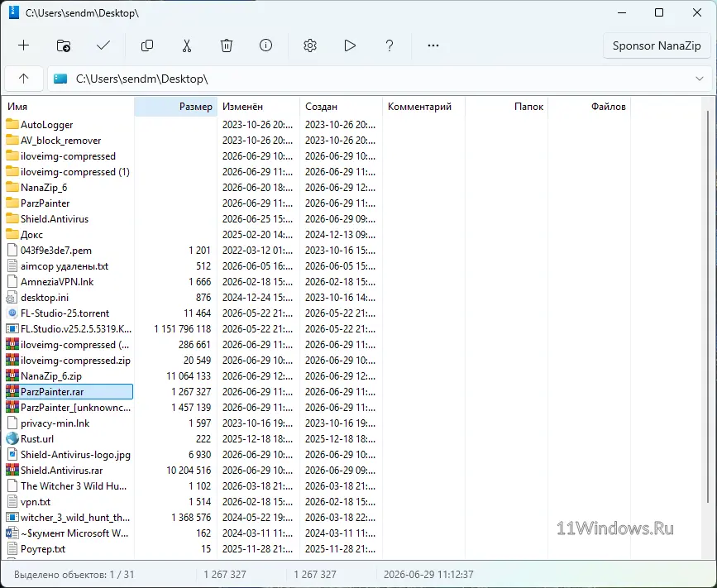Click the Комментарий column header
Image resolution: width=717 pixels, height=588 pixels.
point(424,107)
